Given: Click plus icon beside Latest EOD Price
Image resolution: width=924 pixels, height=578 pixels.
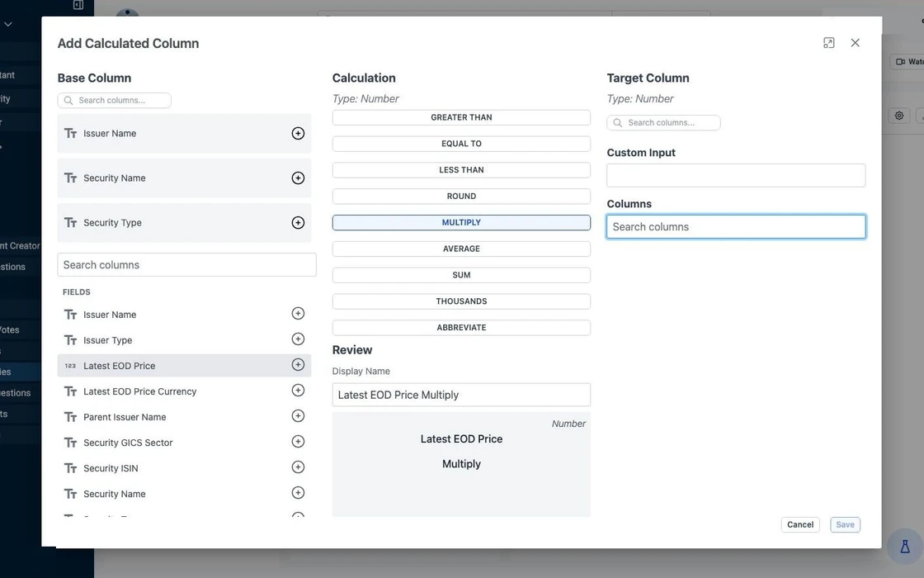Looking at the screenshot, I should click(298, 364).
